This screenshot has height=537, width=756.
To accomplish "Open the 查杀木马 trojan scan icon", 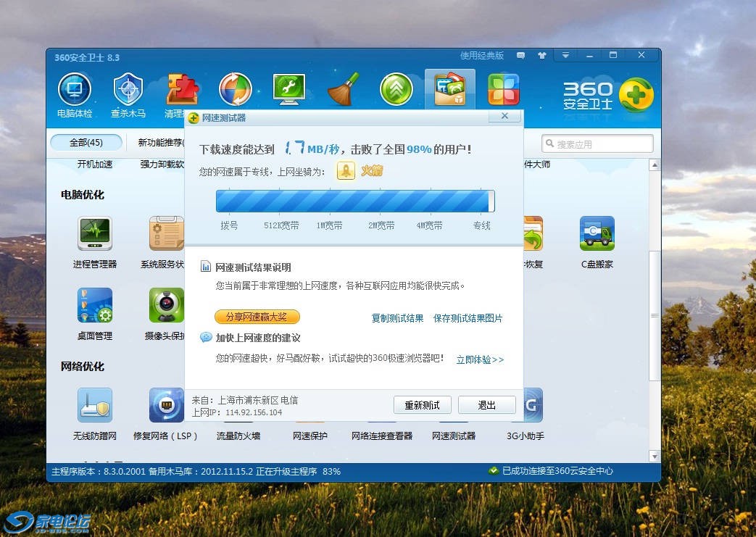I will [128, 90].
